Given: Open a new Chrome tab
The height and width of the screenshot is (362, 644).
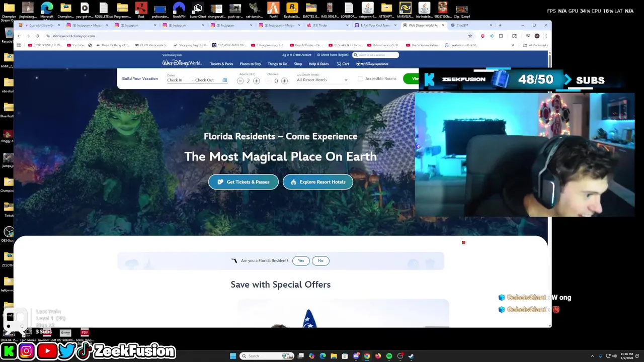Looking at the screenshot, I should 500,25.
